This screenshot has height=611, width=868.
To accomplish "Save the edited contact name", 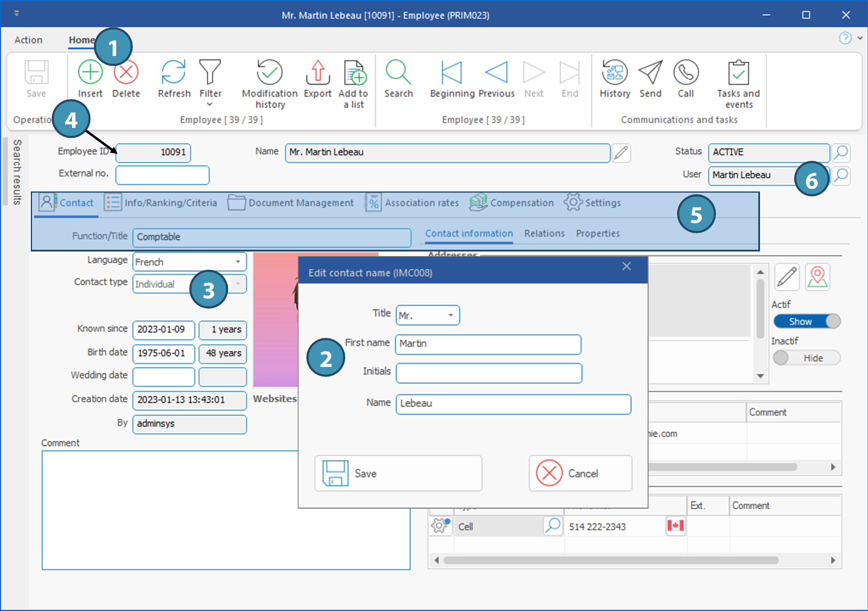I will [x=398, y=473].
